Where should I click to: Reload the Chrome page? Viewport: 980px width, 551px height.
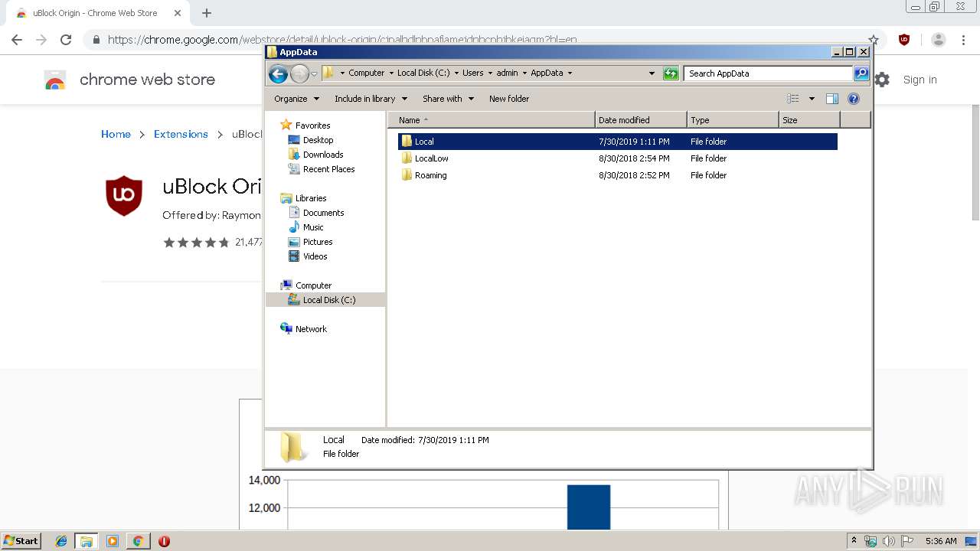[x=66, y=40]
